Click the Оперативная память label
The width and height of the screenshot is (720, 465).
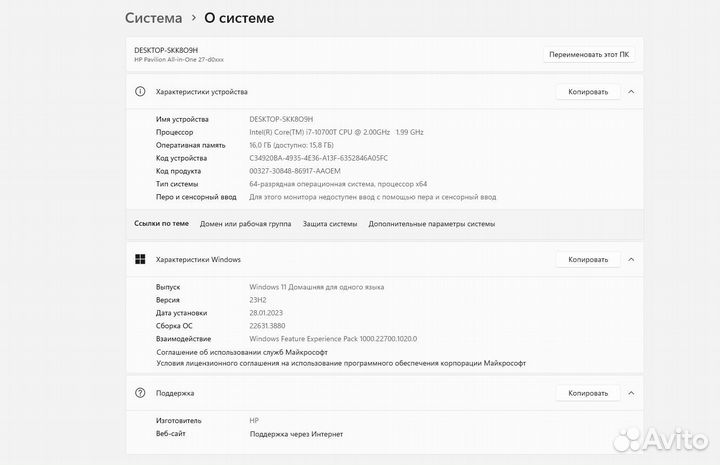click(191, 145)
